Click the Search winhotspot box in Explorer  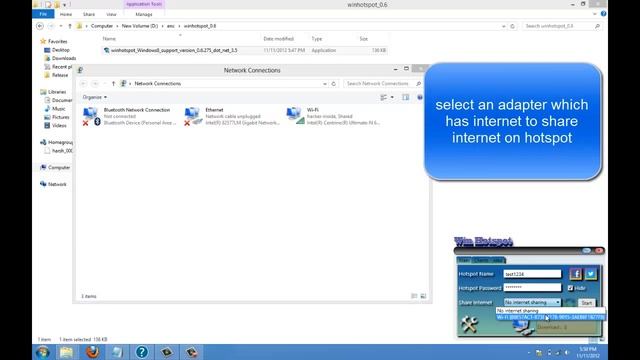tap(562, 26)
